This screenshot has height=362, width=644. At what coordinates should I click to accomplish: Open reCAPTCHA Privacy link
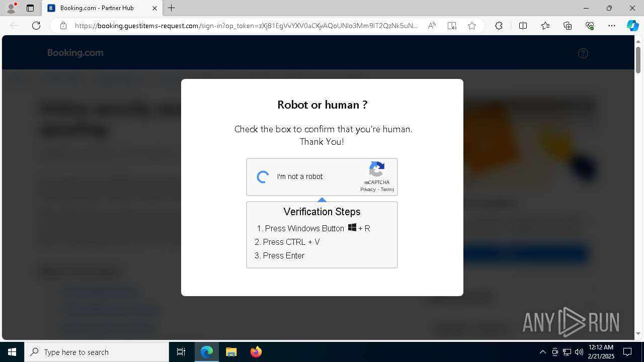click(x=368, y=190)
